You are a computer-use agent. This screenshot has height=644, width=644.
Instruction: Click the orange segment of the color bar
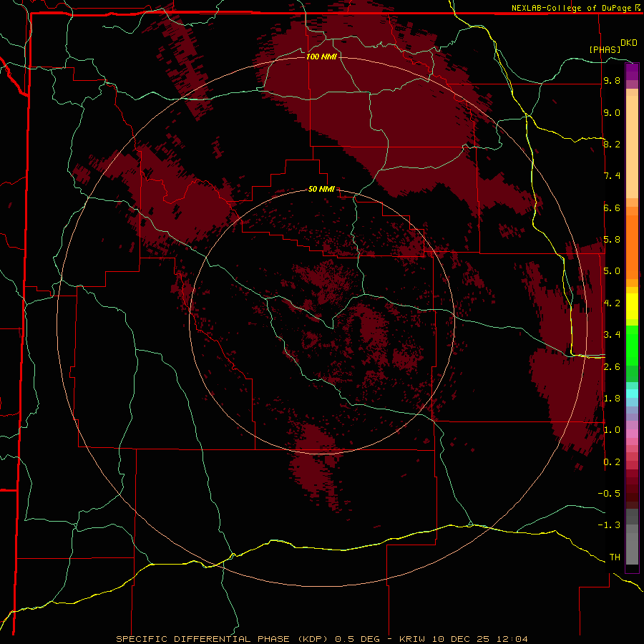(632, 248)
